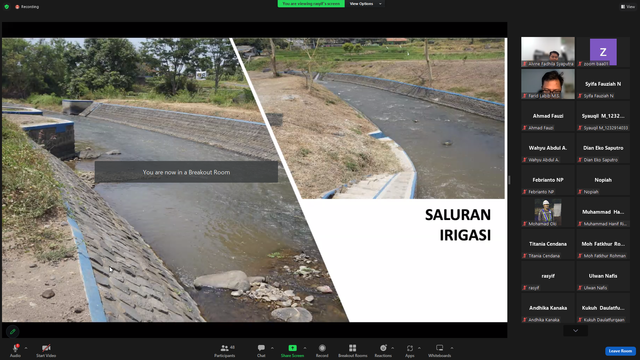The image size is (640, 360).
Task: Click muted mic icon on zoom baa01
Action: point(580,64)
